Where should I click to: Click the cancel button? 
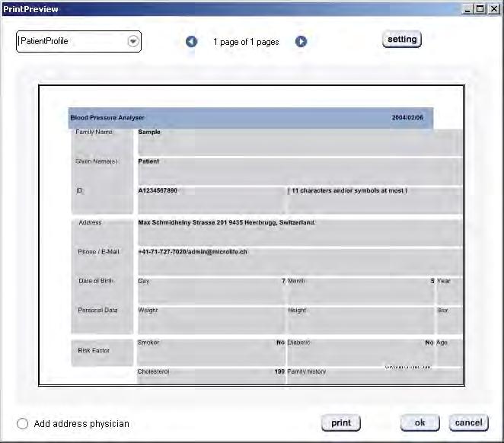(469, 422)
